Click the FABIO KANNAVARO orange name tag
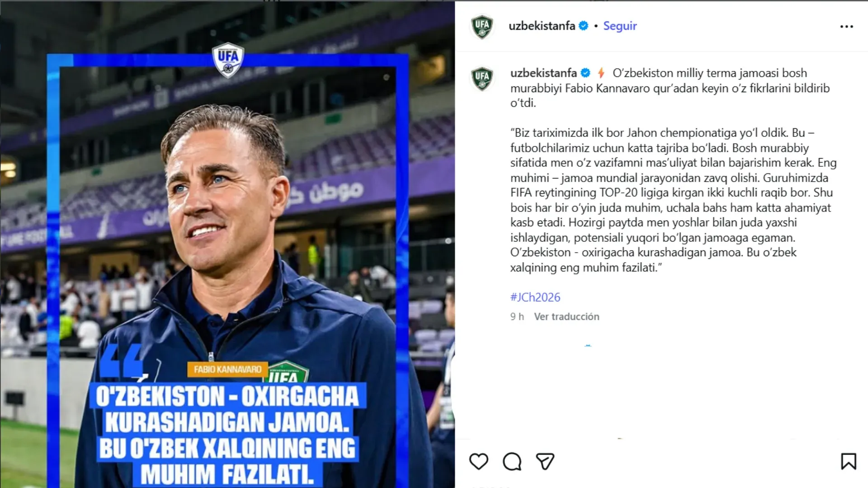 [227, 369]
